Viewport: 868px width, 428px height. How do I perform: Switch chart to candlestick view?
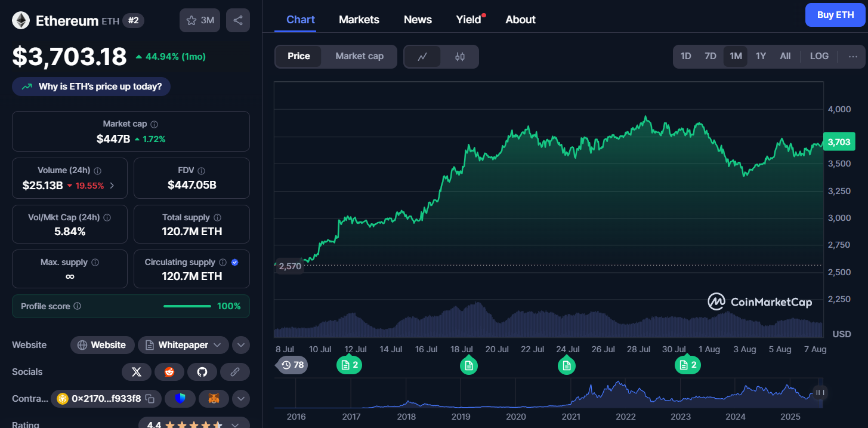459,57
